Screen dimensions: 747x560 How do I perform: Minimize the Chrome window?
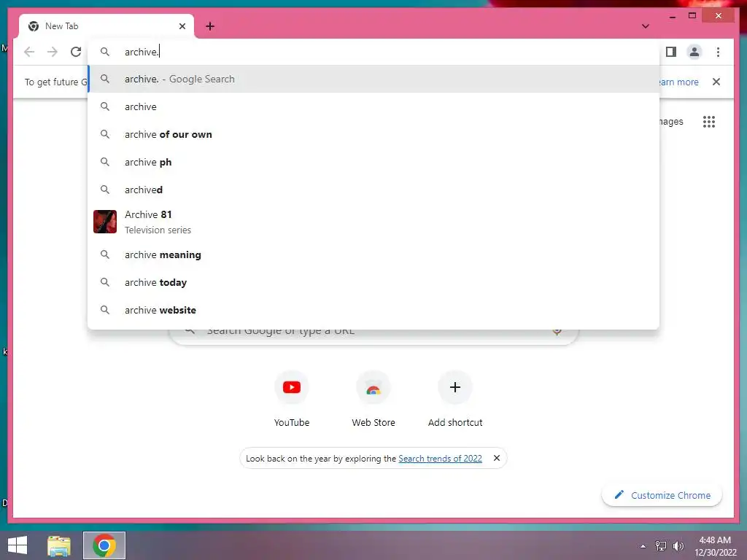(x=672, y=16)
